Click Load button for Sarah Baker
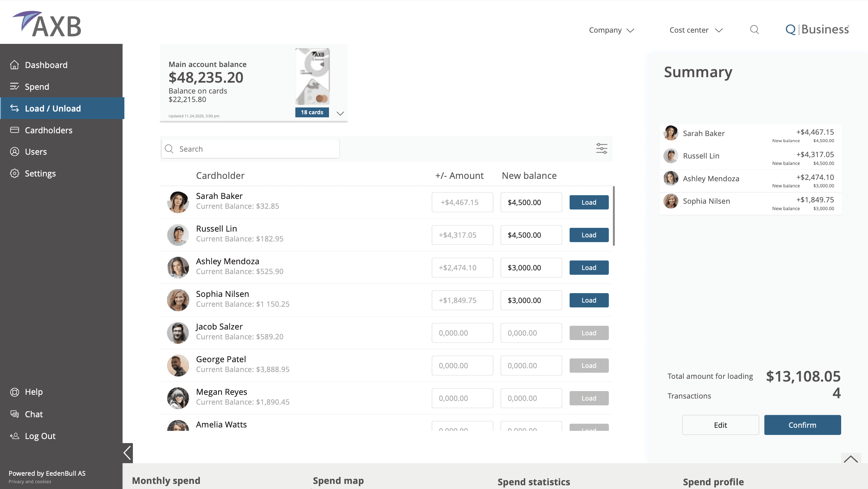This screenshot has width=868, height=489. [589, 202]
